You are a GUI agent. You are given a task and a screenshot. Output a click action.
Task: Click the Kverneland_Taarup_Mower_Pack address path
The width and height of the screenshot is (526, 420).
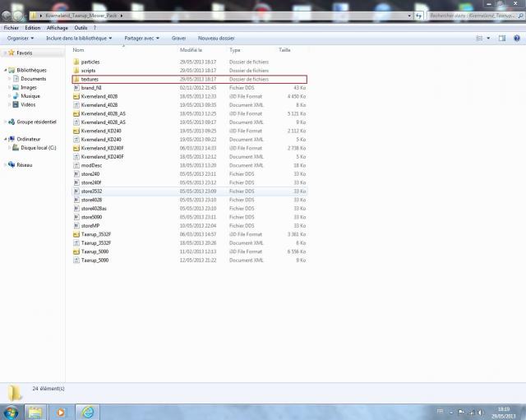pyautogui.click(x=81, y=16)
